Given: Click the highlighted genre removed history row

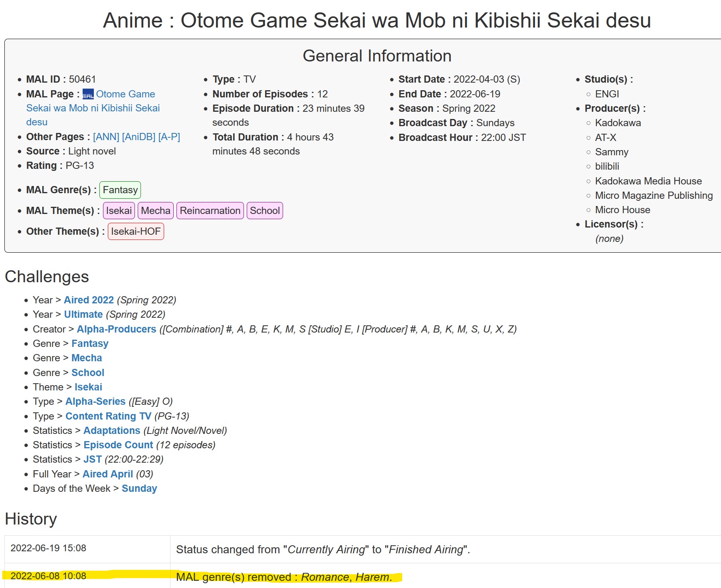Looking at the screenshot, I should pyautogui.click(x=284, y=577).
